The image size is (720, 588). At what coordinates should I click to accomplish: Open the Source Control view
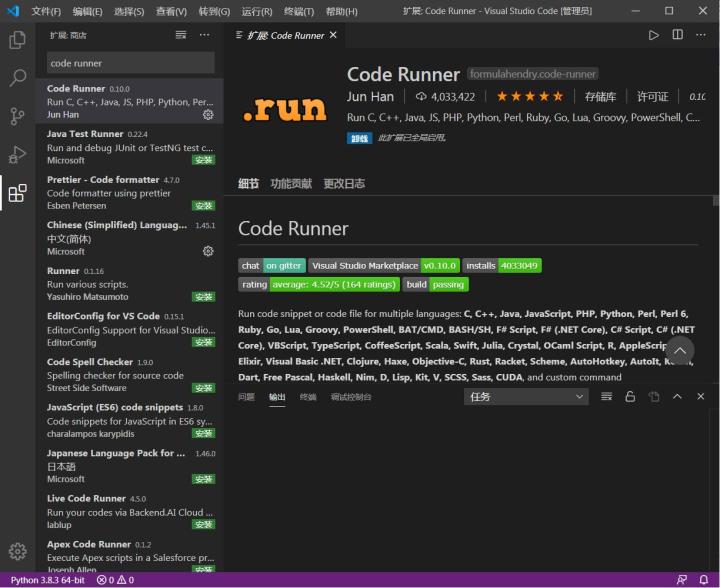coord(17,116)
